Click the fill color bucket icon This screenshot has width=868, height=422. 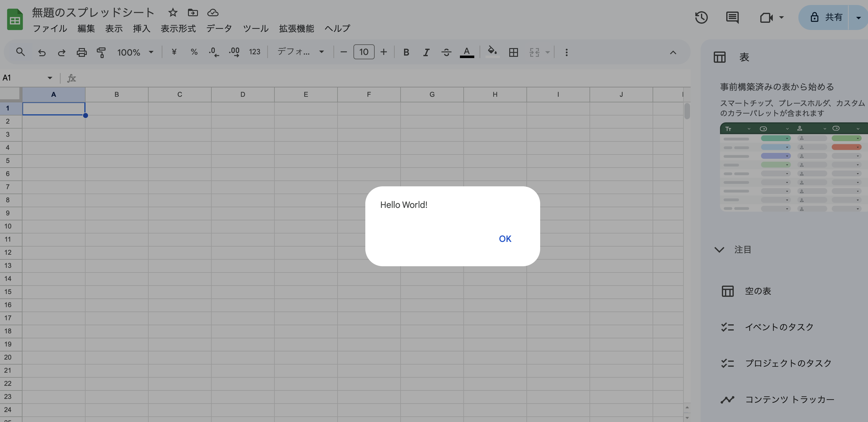point(492,52)
